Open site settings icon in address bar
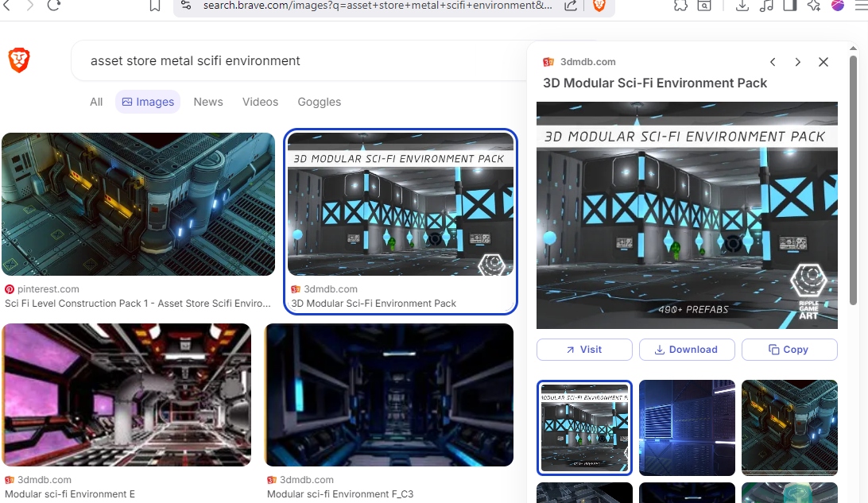The height and width of the screenshot is (503, 868). click(x=187, y=6)
